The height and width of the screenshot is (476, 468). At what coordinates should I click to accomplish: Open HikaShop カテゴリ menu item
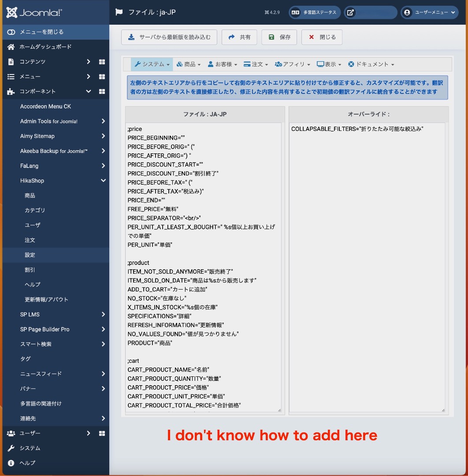pos(35,210)
